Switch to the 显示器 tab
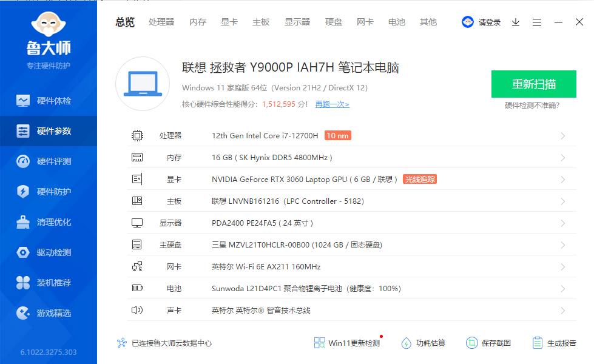Screen dimensions: 594x364 [297, 22]
